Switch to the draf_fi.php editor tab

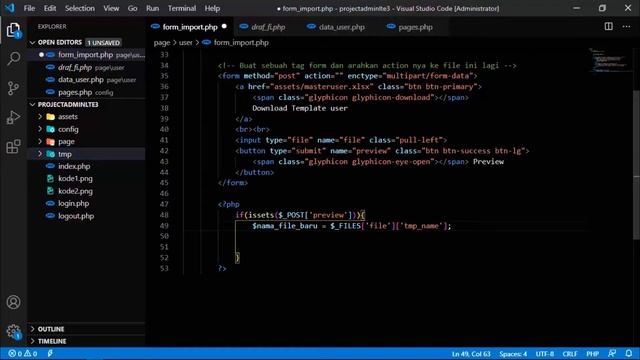(x=268, y=27)
